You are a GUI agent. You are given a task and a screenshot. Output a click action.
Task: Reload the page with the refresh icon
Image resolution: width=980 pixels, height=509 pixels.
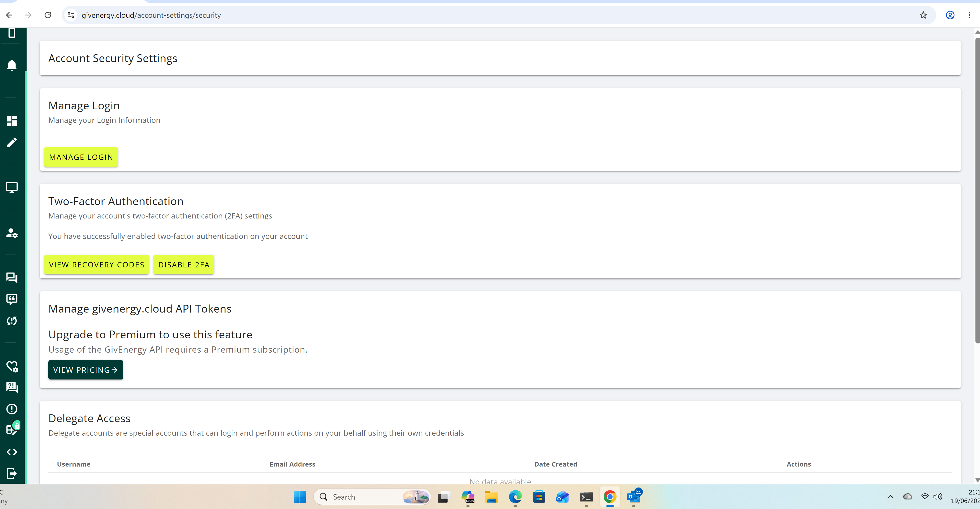click(48, 15)
